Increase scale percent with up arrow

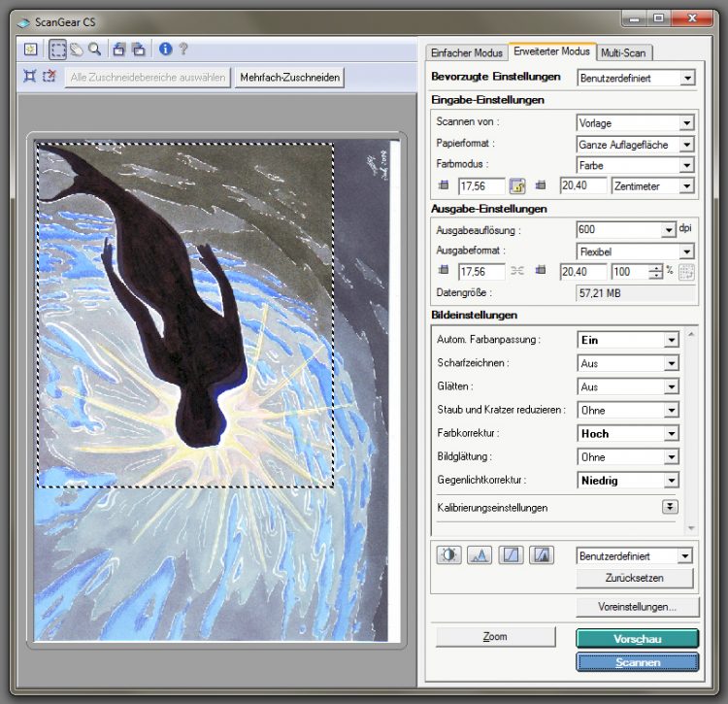point(655,268)
